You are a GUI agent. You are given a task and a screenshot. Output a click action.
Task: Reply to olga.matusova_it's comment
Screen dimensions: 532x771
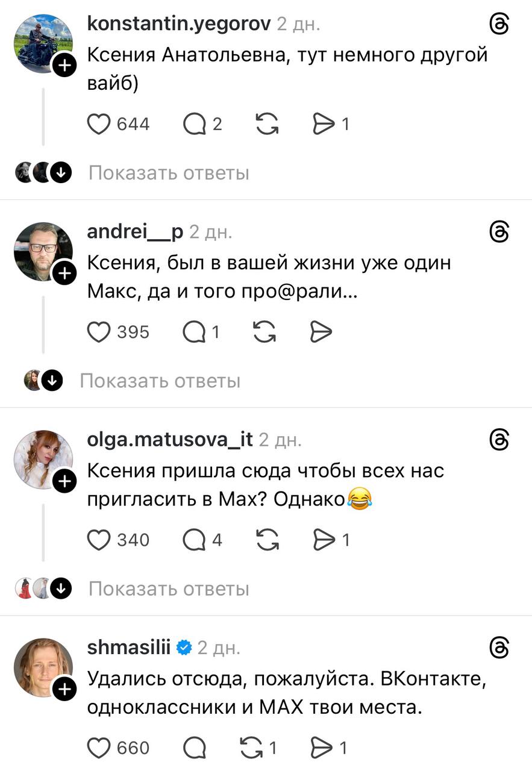195,540
